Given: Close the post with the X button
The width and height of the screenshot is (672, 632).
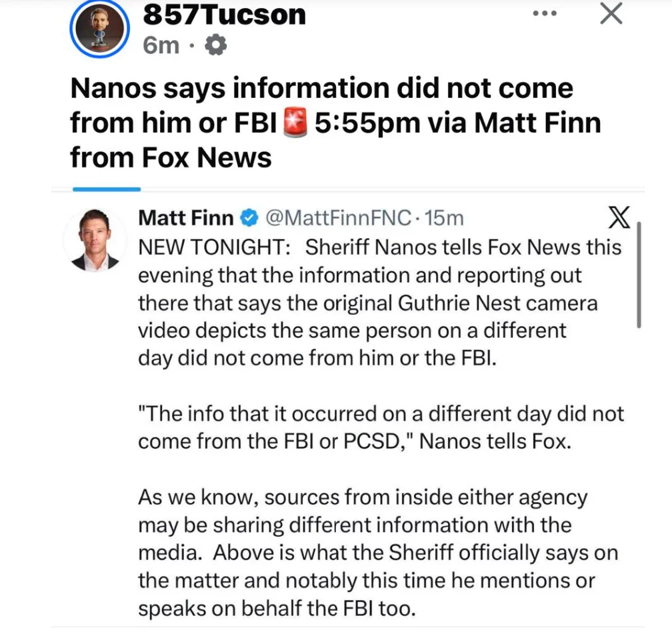Looking at the screenshot, I should pos(610,15).
